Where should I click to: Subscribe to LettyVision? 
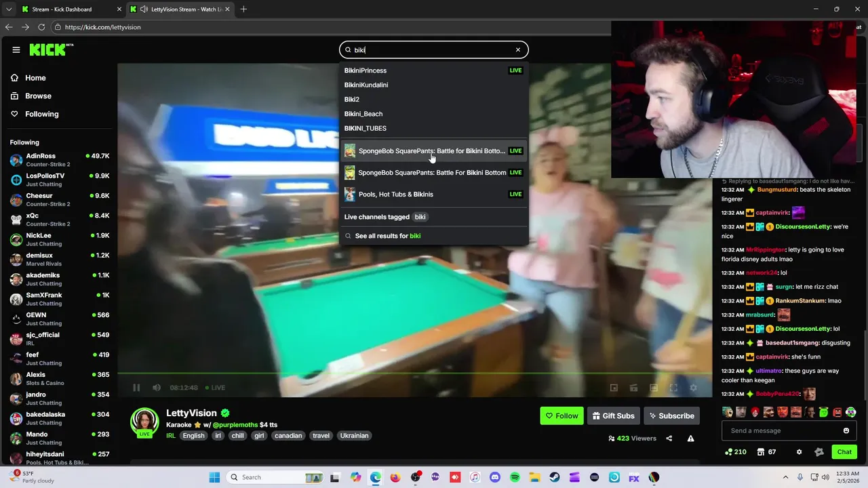point(671,415)
